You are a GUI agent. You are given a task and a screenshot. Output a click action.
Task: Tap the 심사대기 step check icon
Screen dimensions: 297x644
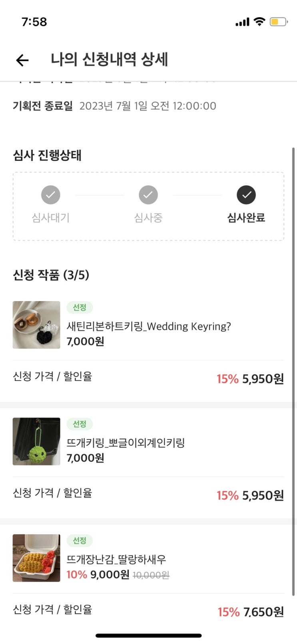[51, 195]
